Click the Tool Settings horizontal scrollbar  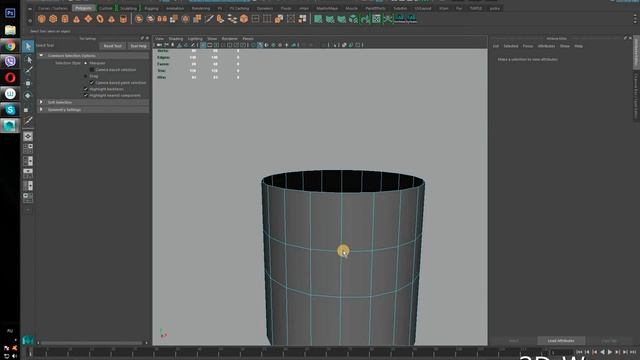92,343
